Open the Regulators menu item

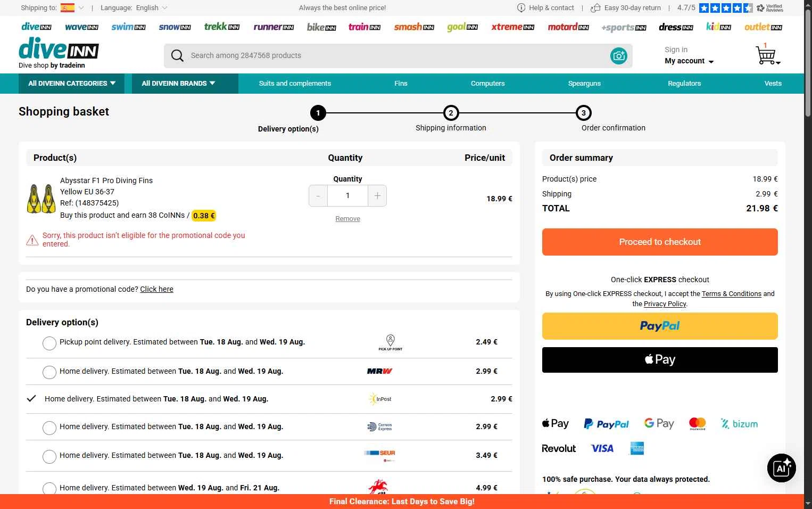[684, 84]
